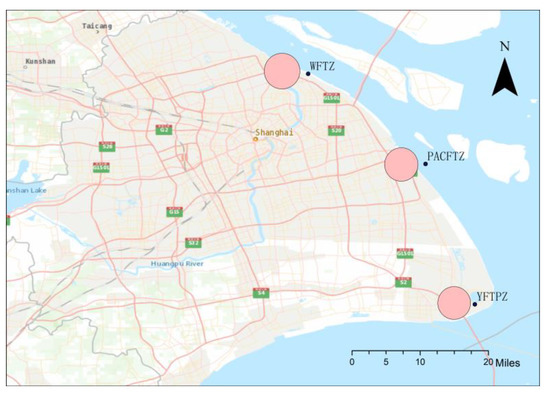Select the S4 road sign marker
This screenshot has height=396, width=550.
[x=261, y=293]
